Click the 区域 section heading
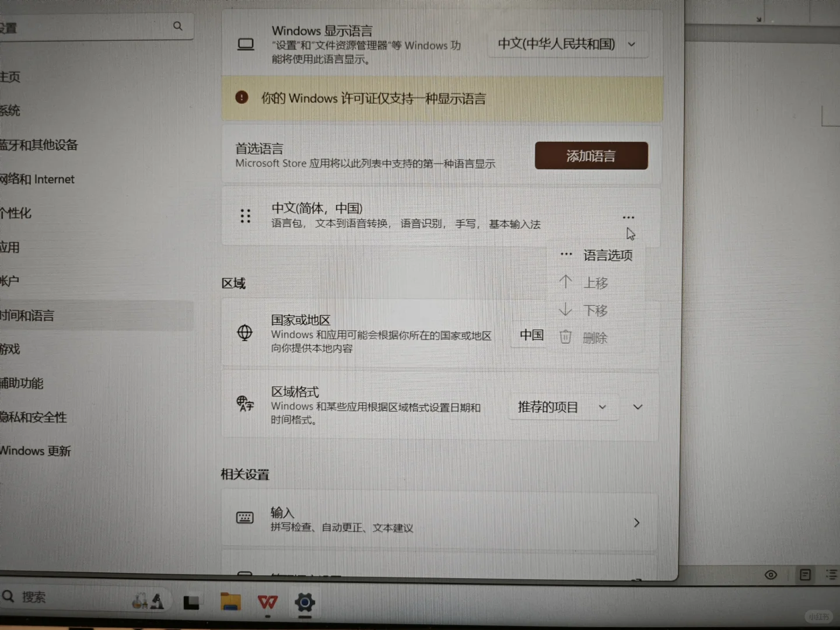 pyautogui.click(x=233, y=283)
